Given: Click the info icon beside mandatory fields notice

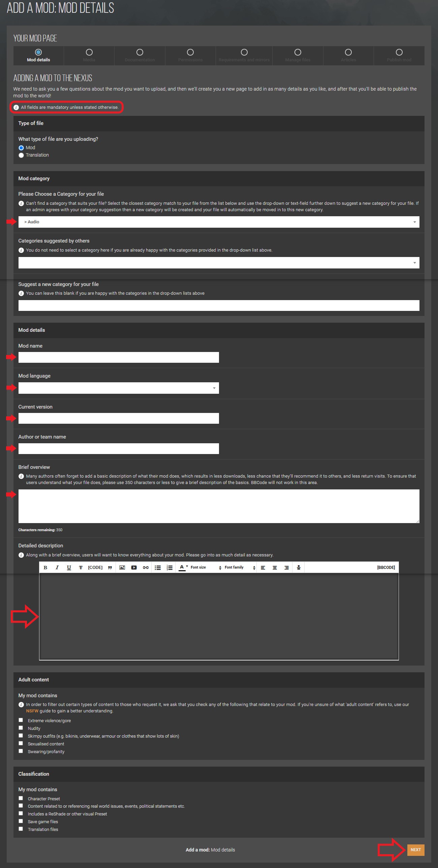Looking at the screenshot, I should click(16, 107).
